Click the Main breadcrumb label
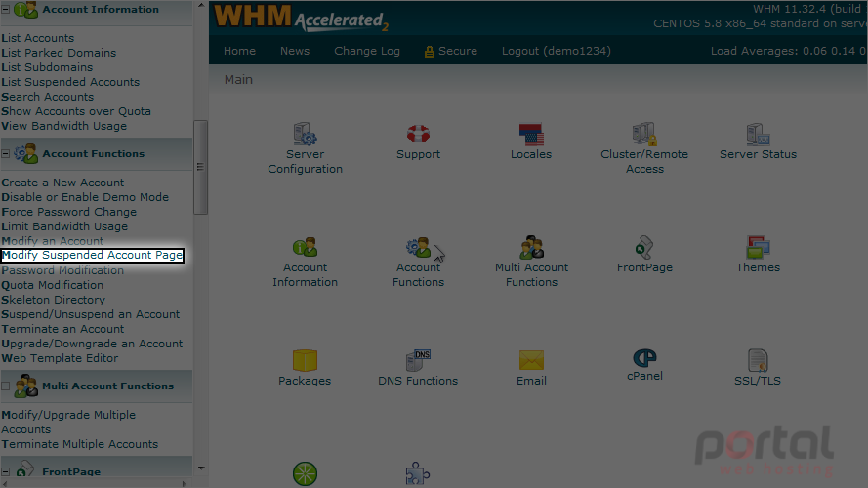The width and height of the screenshot is (868, 488). [x=238, y=80]
